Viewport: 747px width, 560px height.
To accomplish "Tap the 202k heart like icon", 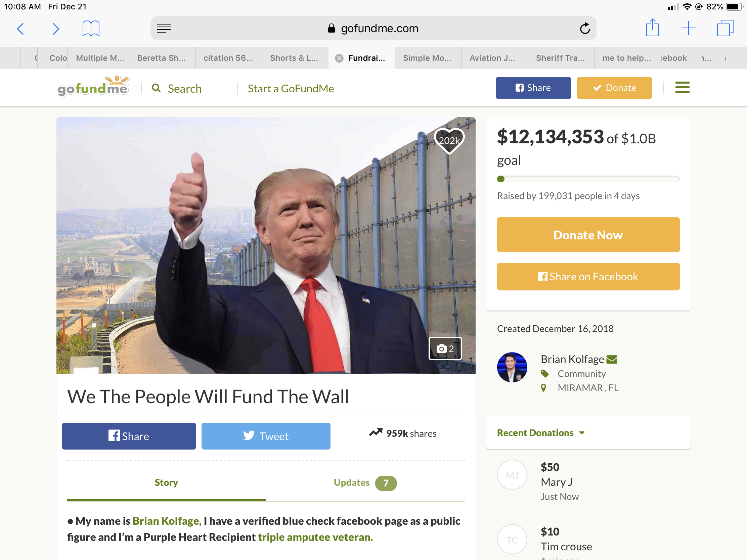I will click(449, 140).
